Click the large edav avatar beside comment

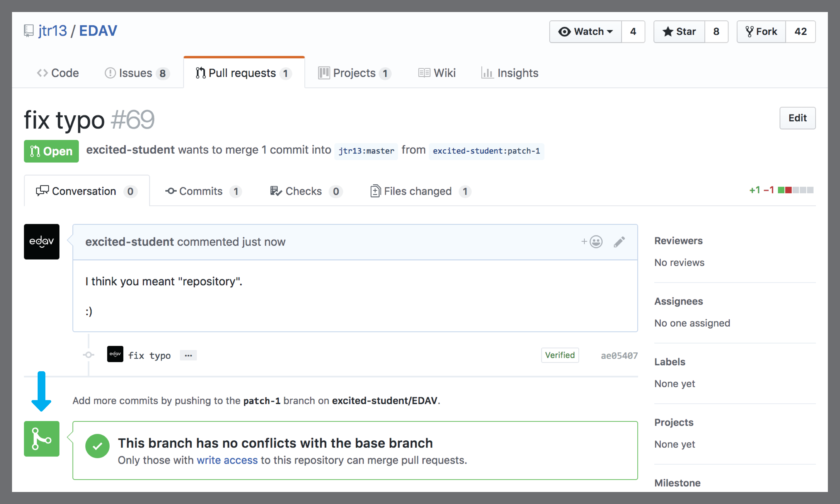[x=42, y=242]
